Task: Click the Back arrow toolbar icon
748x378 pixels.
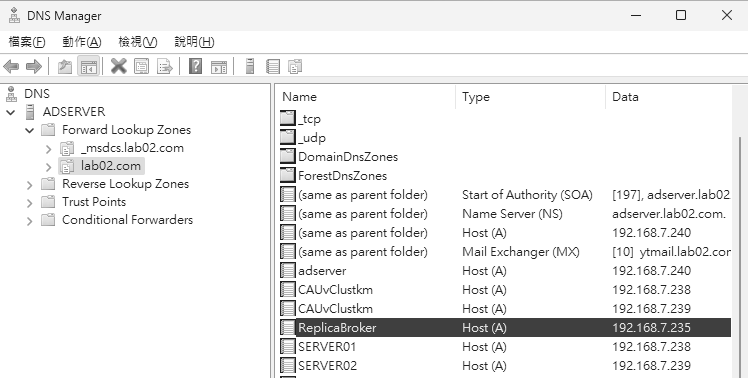Action: 11,66
